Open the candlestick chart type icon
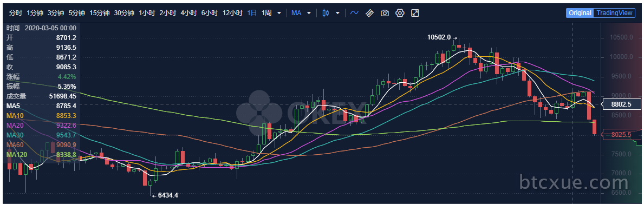 (326, 13)
